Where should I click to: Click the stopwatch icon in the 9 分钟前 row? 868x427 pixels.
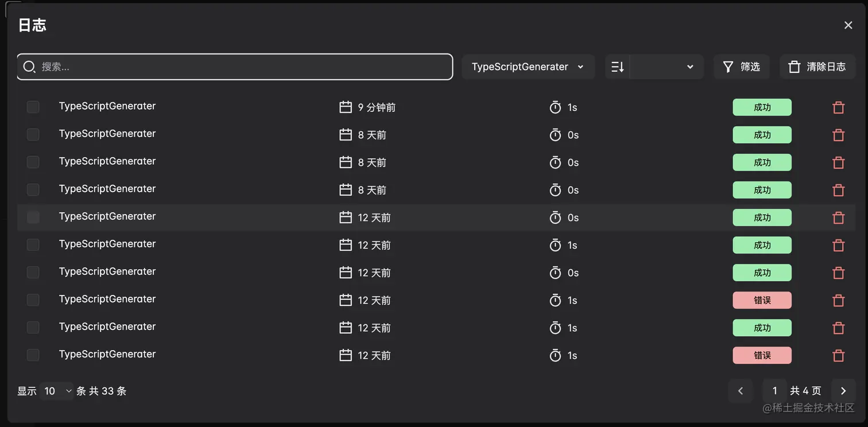click(555, 107)
